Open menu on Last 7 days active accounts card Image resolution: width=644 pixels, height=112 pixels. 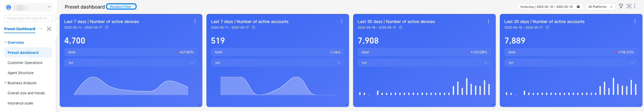tap(342, 21)
